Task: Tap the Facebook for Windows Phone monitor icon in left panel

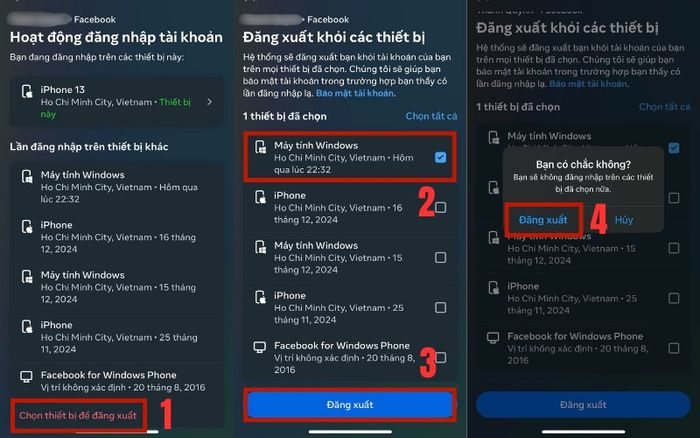Action: click(x=26, y=377)
